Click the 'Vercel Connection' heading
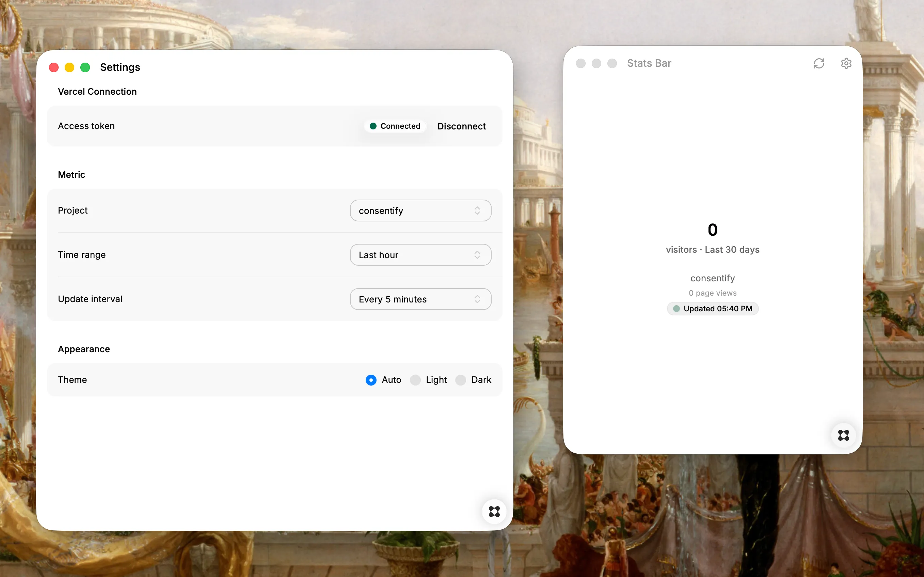 (97, 92)
